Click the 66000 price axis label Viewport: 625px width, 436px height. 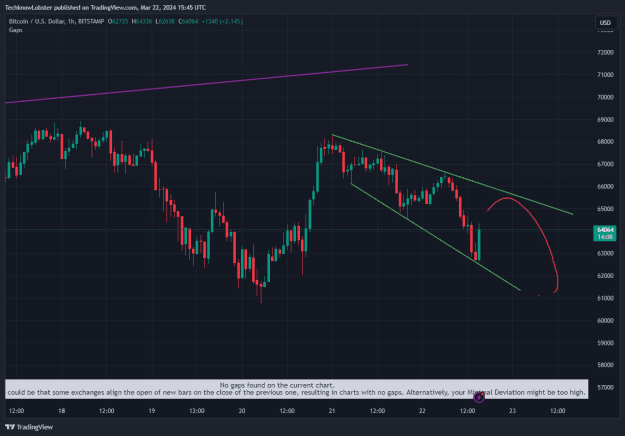pyautogui.click(x=605, y=187)
